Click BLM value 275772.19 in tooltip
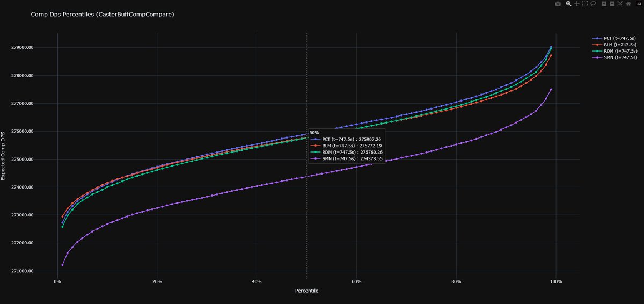This screenshot has width=644, height=304. (x=371, y=146)
